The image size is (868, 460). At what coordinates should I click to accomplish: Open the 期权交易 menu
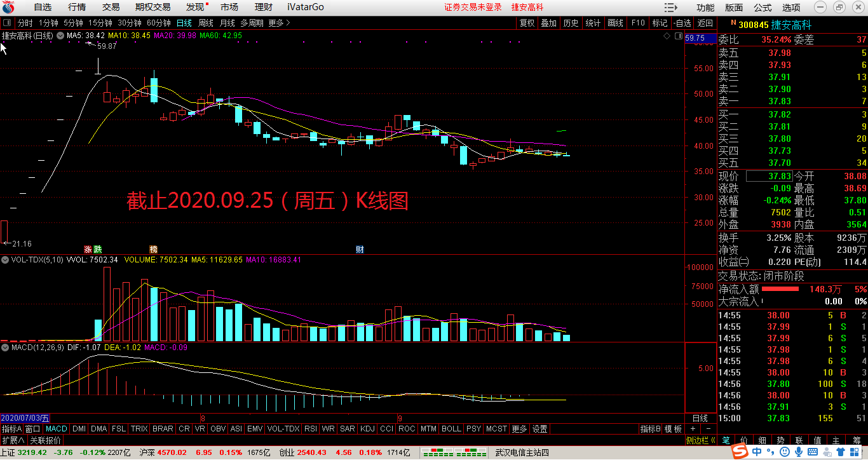pos(153,7)
